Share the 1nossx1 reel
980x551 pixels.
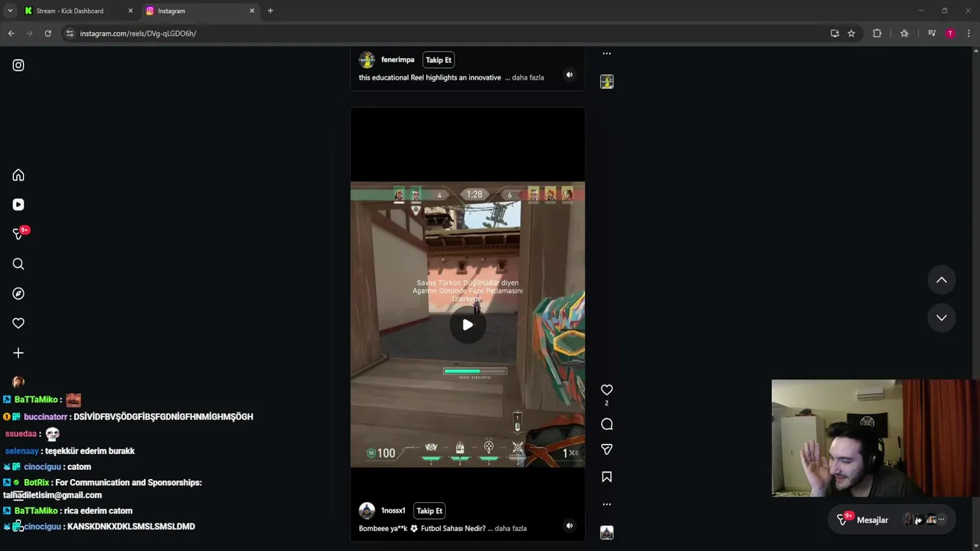tap(606, 449)
